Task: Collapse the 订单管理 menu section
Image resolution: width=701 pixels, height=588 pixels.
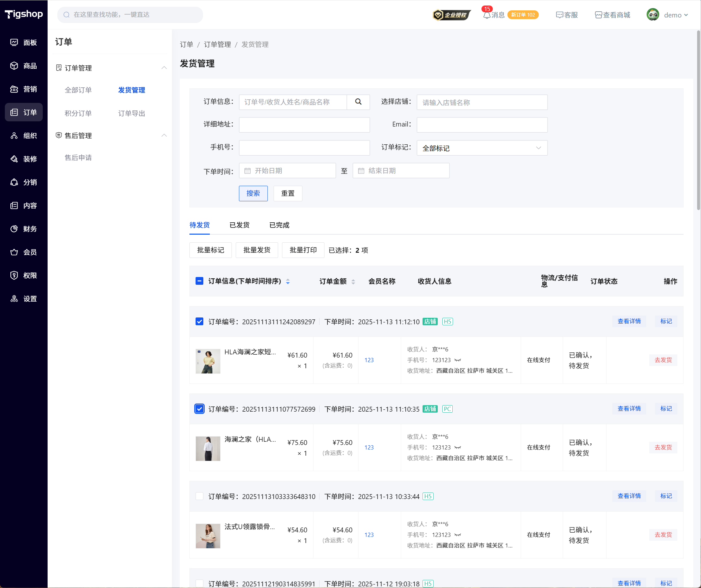Action: point(164,68)
